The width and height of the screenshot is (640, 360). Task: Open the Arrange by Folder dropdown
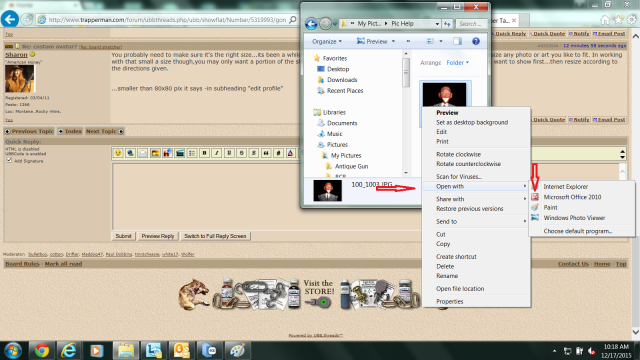pos(458,62)
